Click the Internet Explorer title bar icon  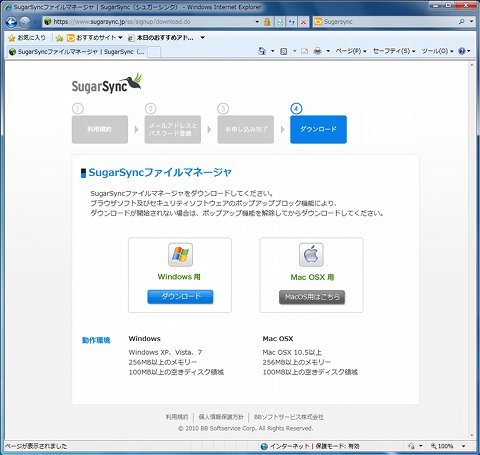pos(8,7)
